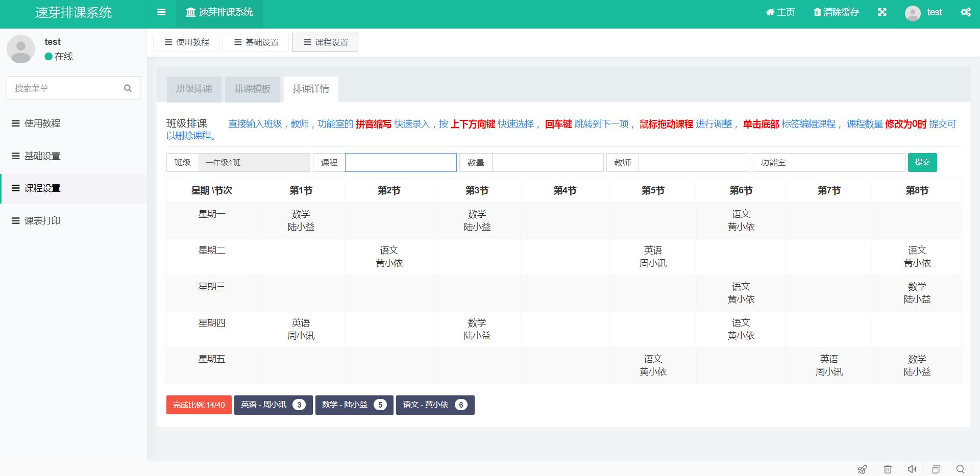
Task: Click the speaker icon in bottom bar
Action: pyautogui.click(x=912, y=469)
